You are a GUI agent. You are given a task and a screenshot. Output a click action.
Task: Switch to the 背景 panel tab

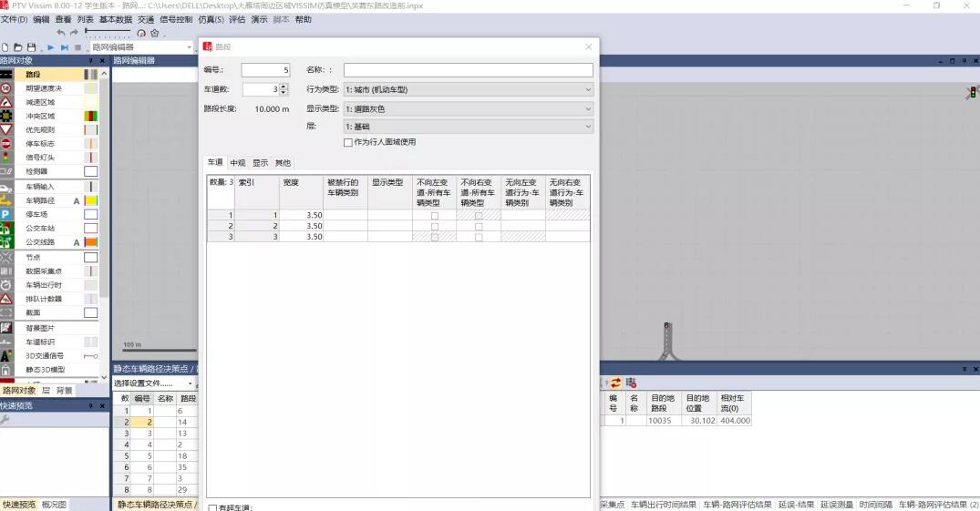pos(65,391)
